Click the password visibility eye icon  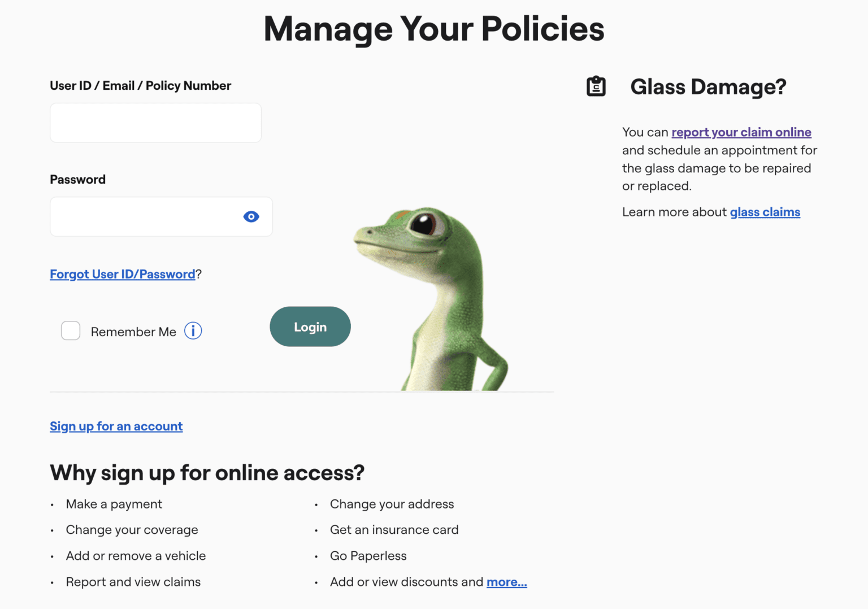pos(251,216)
